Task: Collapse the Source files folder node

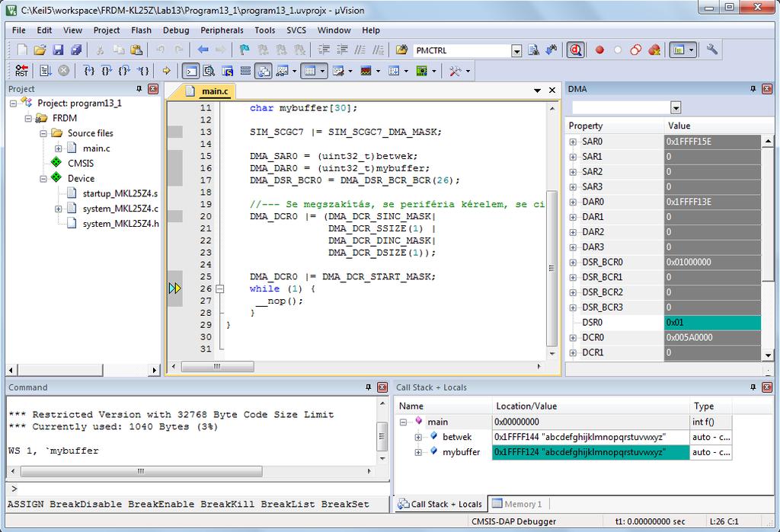Action: [43, 133]
